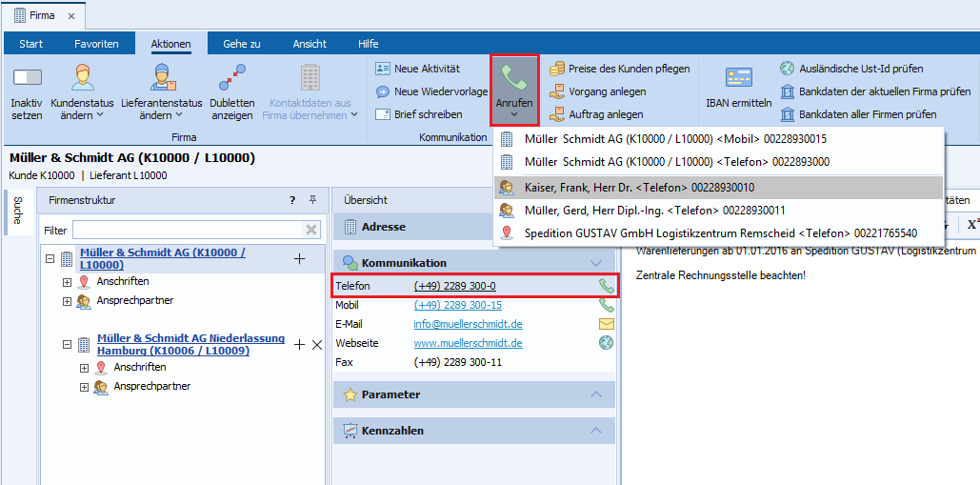Clear the filter with the X button

(310, 230)
